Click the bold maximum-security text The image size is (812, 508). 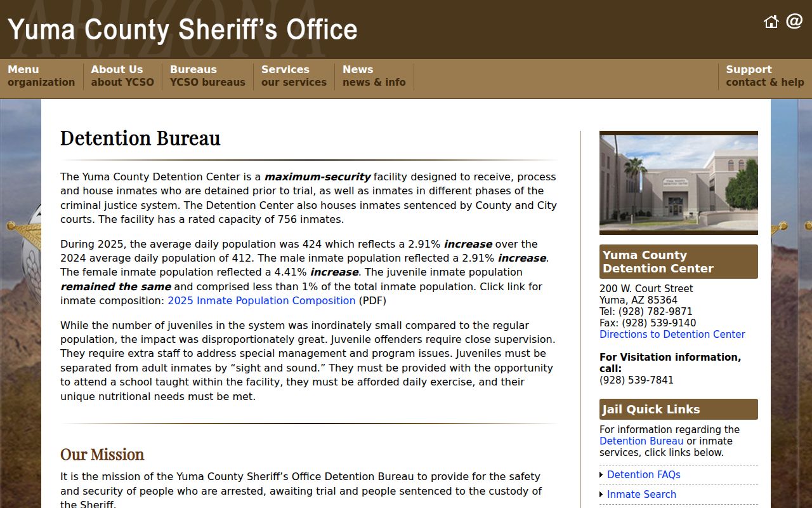tap(317, 177)
